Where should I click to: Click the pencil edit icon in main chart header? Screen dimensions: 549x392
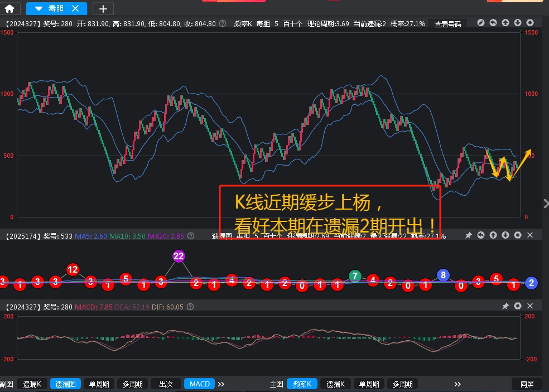coord(481,23)
